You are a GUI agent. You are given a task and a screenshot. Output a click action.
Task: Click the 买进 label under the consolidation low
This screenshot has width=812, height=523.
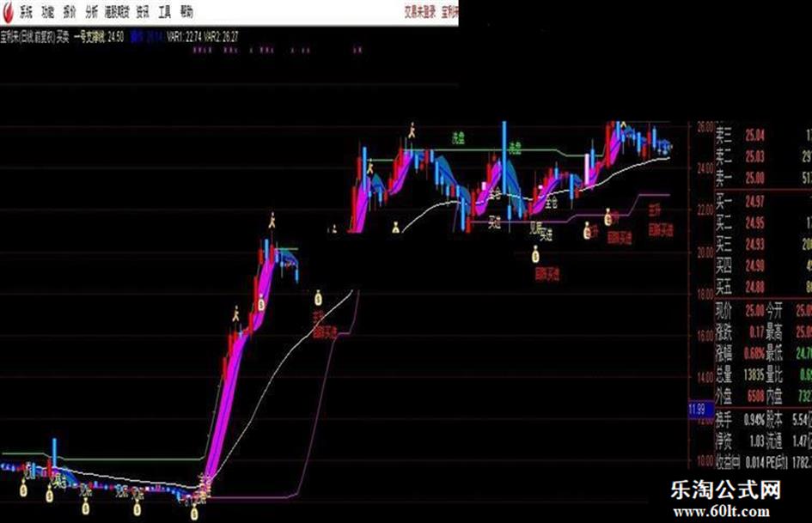click(x=495, y=223)
